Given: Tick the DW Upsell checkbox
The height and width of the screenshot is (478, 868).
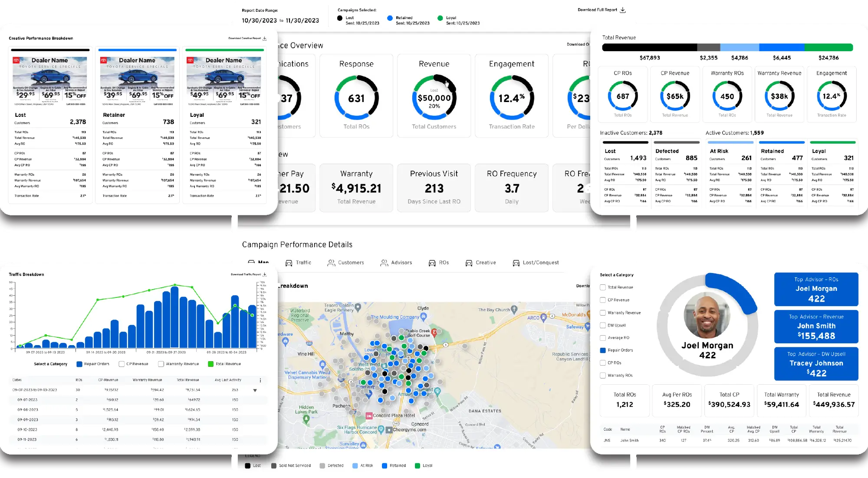Looking at the screenshot, I should [x=602, y=325].
